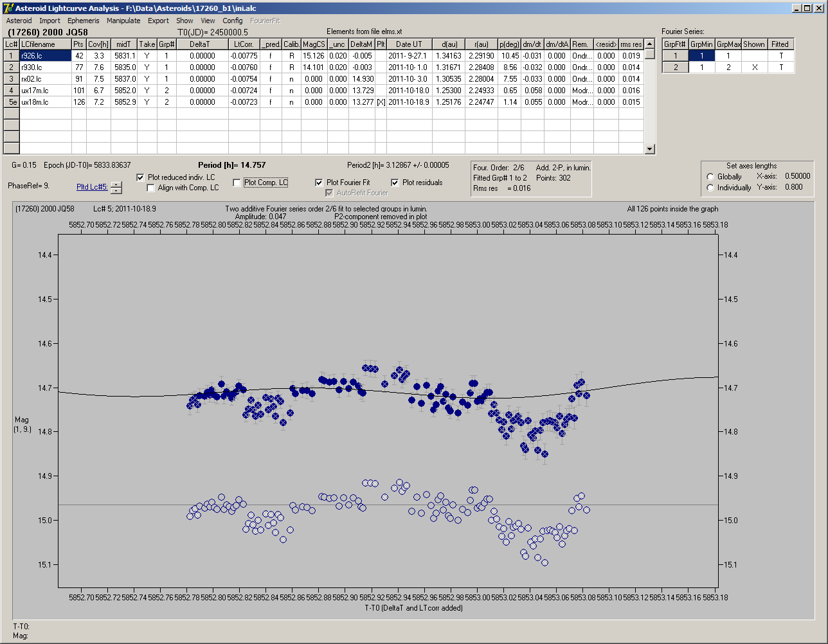Select Individually axes length radio button
This screenshot has height=644, width=828.
click(710, 188)
